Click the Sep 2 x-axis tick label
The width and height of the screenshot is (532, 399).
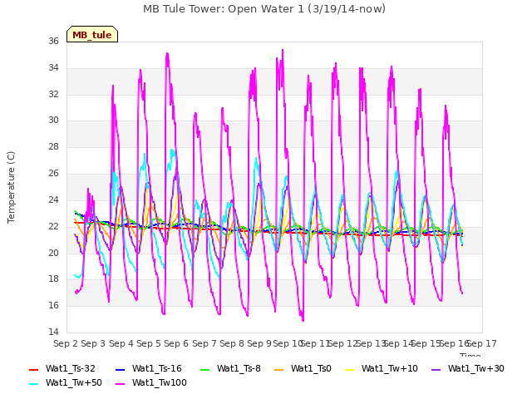(66, 343)
